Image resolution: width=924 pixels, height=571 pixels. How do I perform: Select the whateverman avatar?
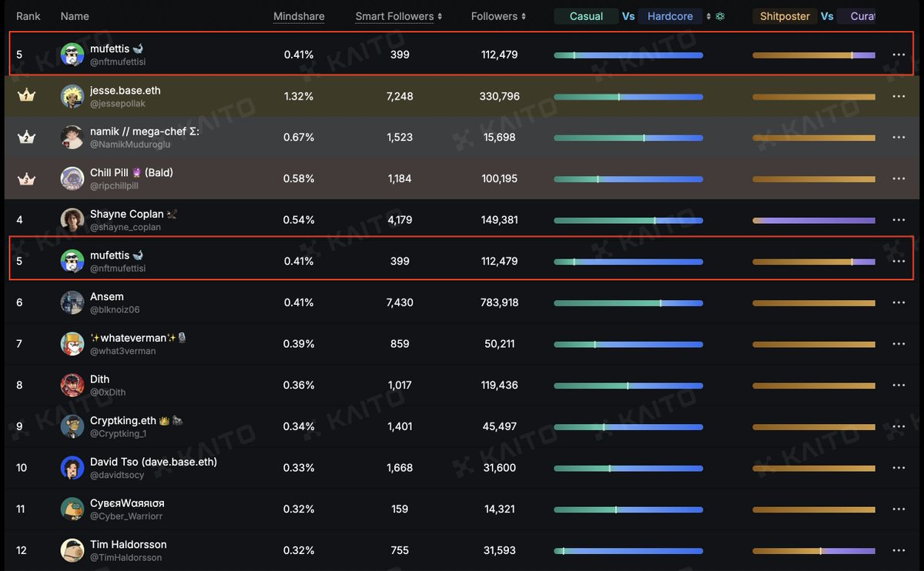[x=72, y=344]
